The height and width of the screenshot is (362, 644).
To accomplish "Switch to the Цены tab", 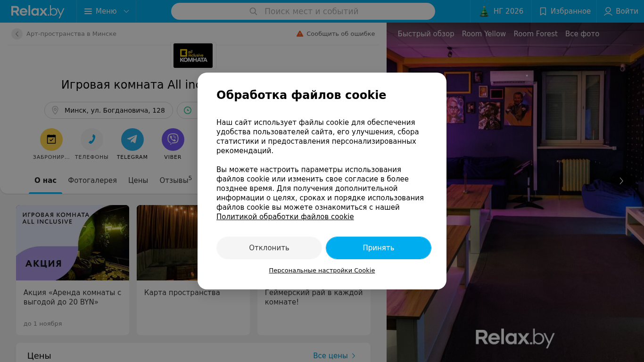I will [x=138, y=181].
